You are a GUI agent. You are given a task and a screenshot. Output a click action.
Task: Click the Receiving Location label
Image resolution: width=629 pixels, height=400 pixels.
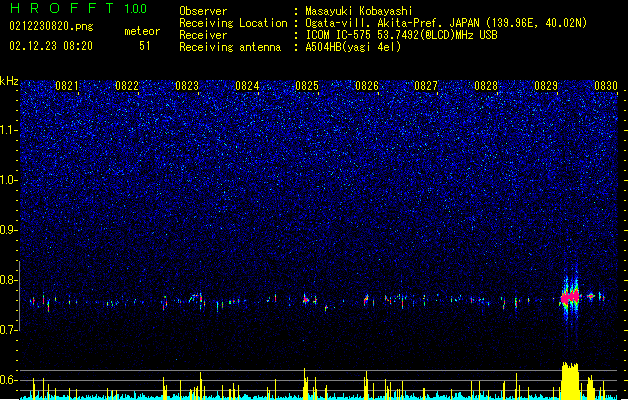pos(233,23)
